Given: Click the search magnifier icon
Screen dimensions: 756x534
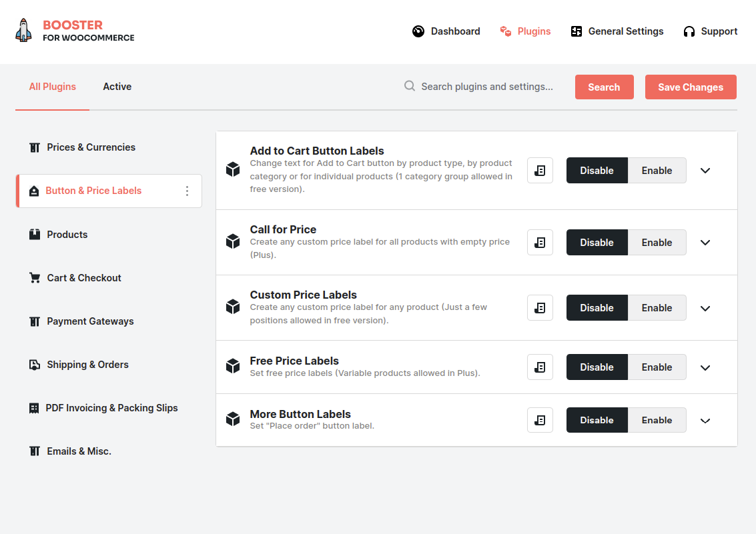Looking at the screenshot, I should pyautogui.click(x=409, y=86).
